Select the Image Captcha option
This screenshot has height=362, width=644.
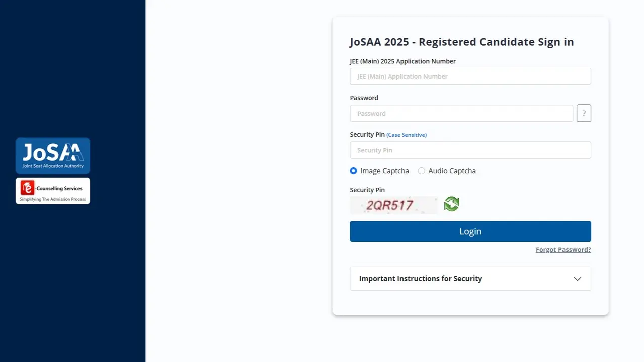tap(353, 171)
